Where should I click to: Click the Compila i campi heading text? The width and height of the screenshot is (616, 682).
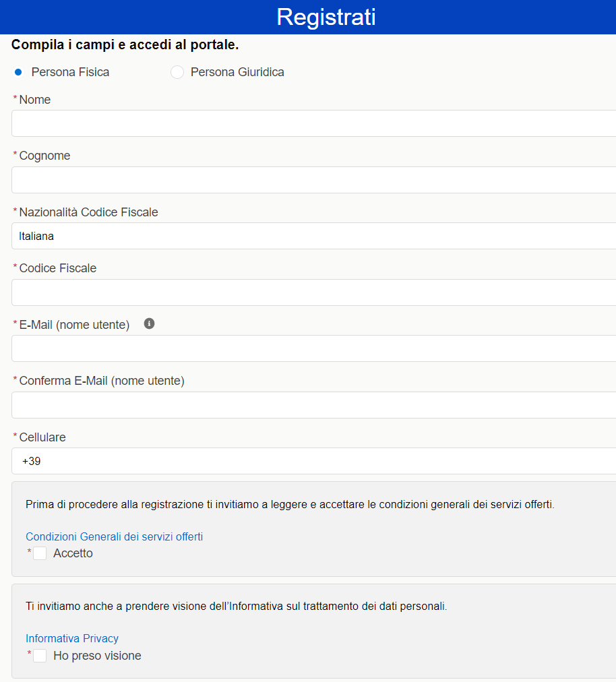[125, 45]
